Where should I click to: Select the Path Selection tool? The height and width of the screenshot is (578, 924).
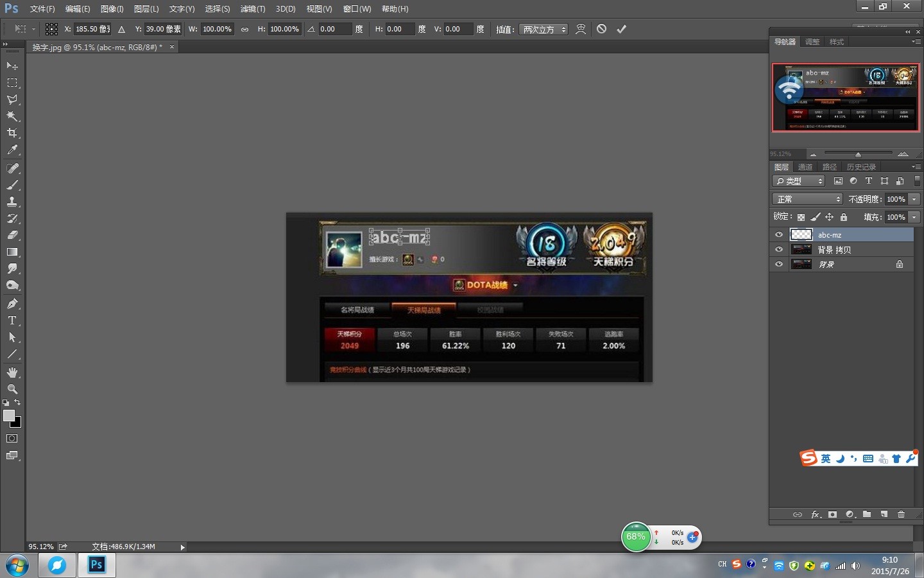tap(12, 337)
